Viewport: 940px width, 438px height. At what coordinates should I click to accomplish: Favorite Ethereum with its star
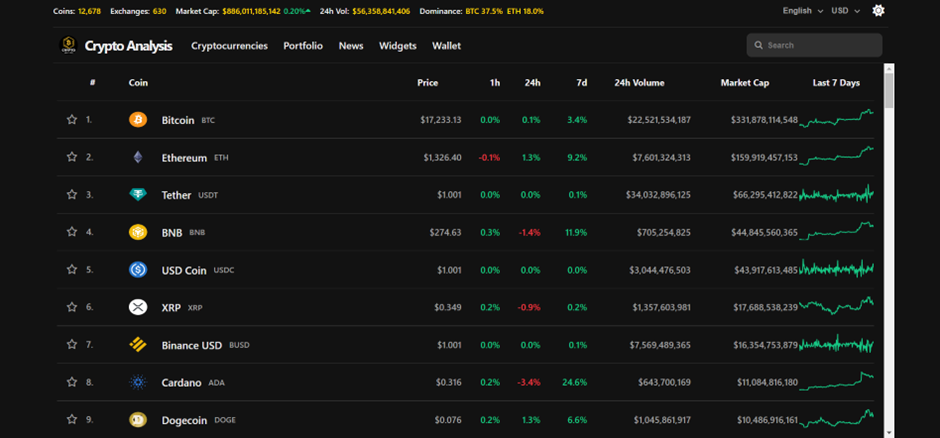tap(72, 157)
